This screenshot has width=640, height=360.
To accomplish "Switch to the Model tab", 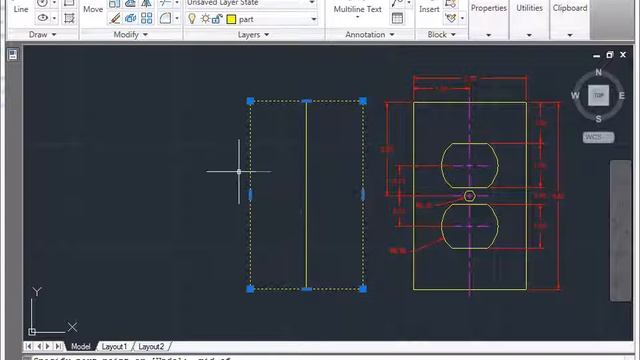I will click(x=80, y=347).
